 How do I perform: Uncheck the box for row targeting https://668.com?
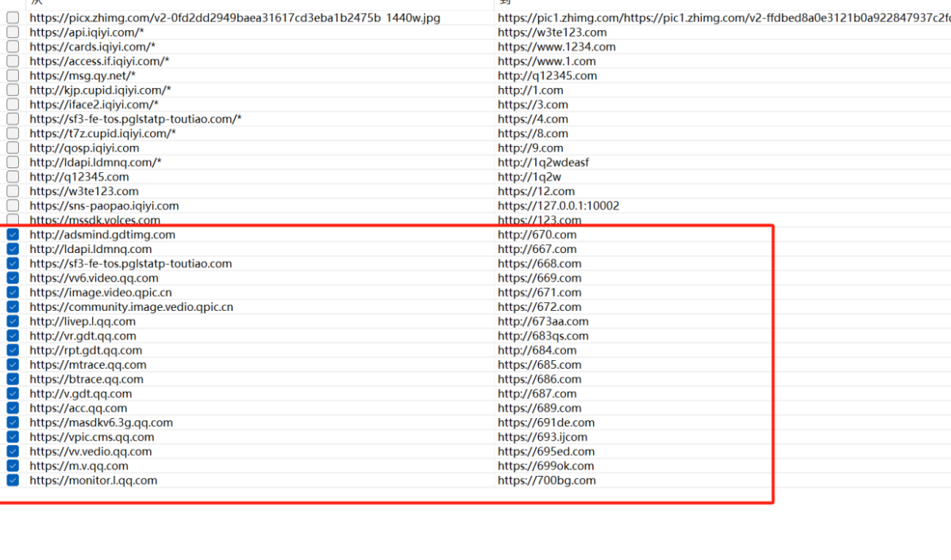coord(13,263)
